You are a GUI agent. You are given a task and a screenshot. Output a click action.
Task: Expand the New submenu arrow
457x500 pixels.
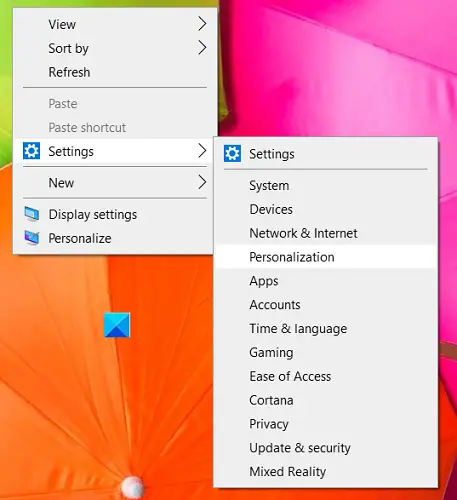(x=202, y=182)
